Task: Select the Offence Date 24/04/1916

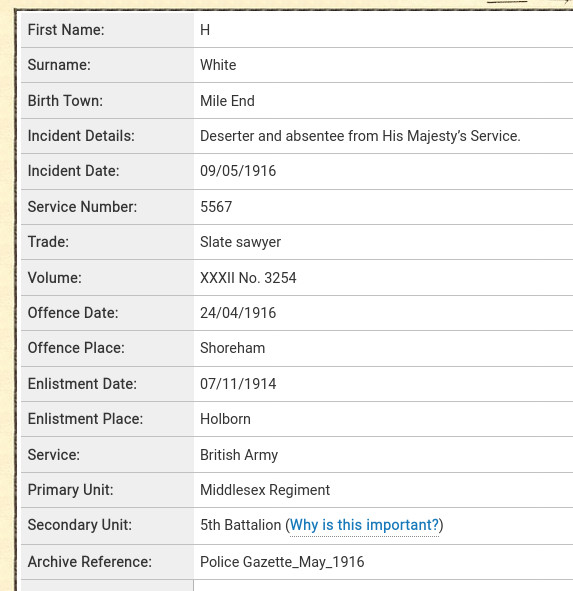Action: [238, 313]
